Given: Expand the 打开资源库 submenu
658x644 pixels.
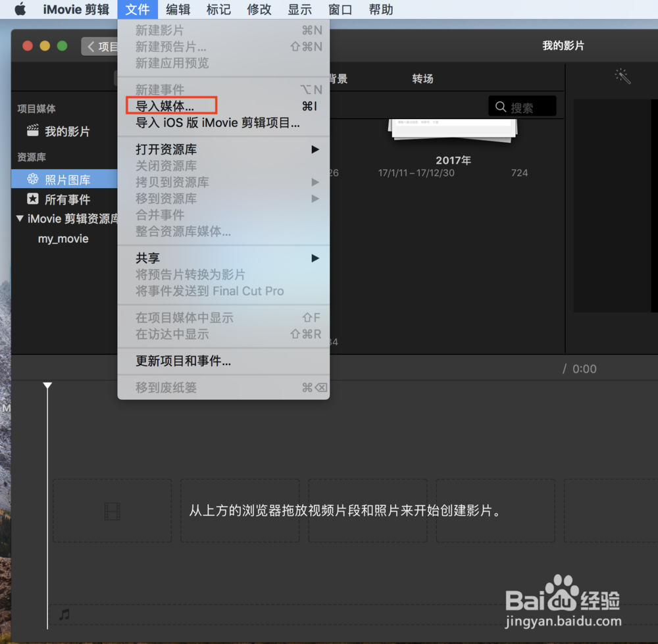Looking at the screenshot, I should pos(223,149).
